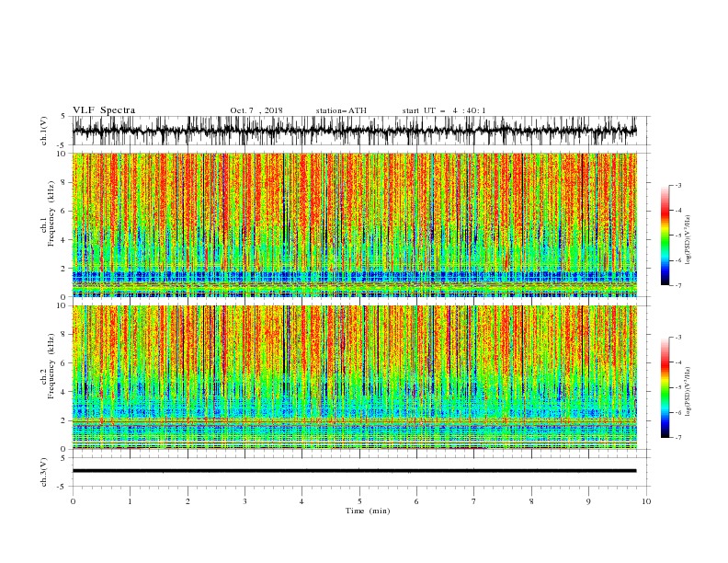The image size is (728, 563).
Task: Click the ch.1 'log(PSD)(V²/Hz)' label
Action: click(689, 240)
